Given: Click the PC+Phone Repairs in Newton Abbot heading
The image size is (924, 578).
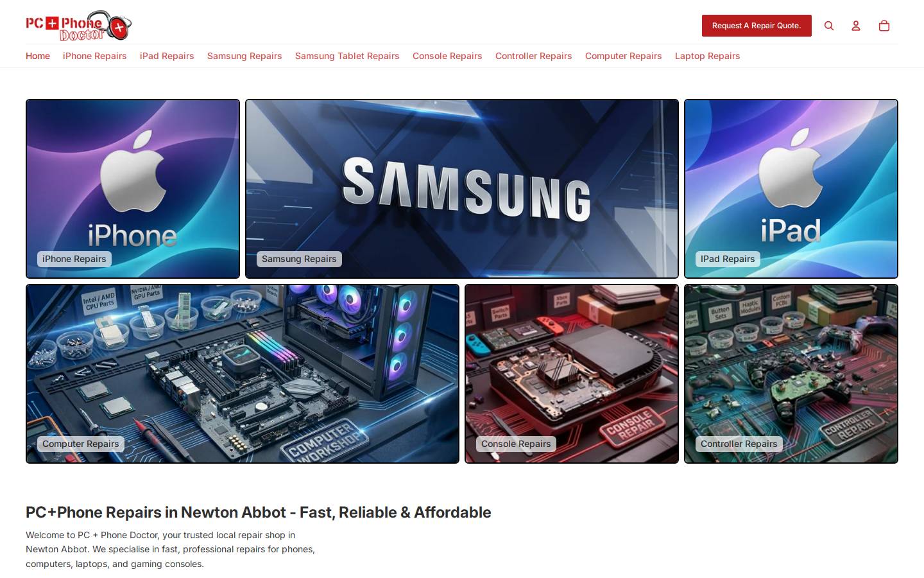Looking at the screenshot, I should click(x=259, y=512).
